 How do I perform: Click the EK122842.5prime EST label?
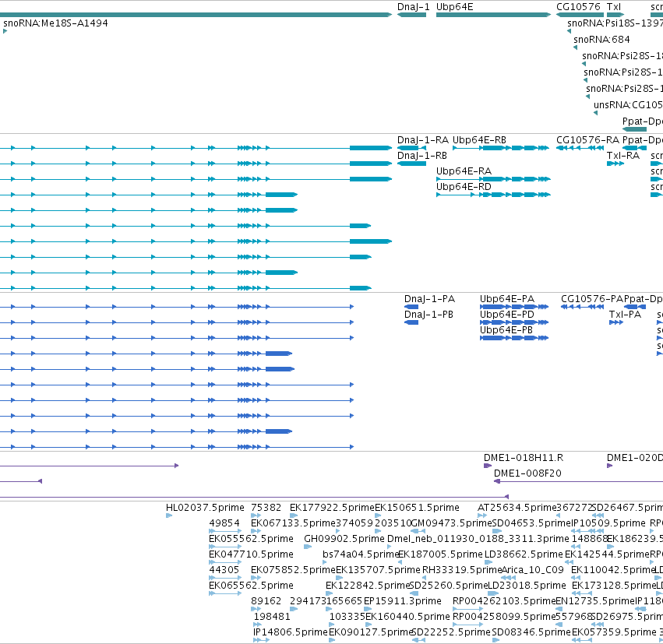(368, 586)
